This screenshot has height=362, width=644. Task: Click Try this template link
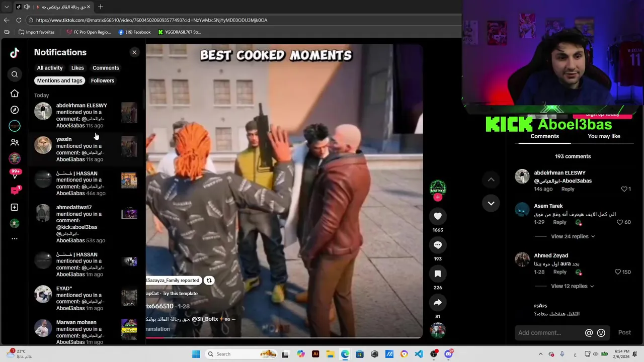point(180,294)
